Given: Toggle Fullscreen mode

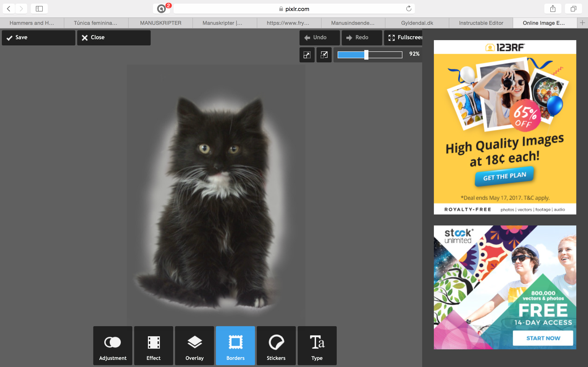Looking at the screenshot, I should click(404, 37).
